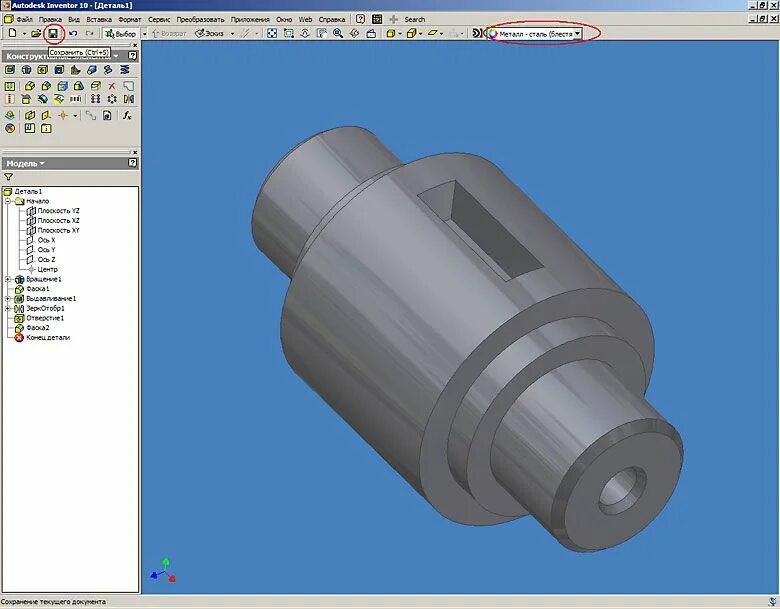This screenshot has height=609, width=780.
Task: Select Конец детали marker in tree
Action: 48,337
